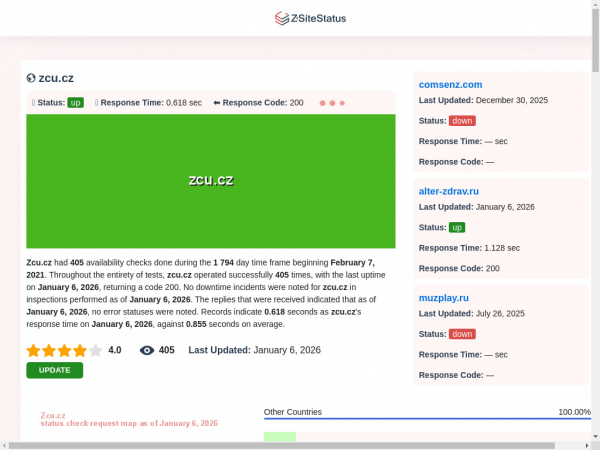Screen dimensions: 600x450
Task: Click the red 'down' badge for muzplay.ru
Action: click(462, 334)
